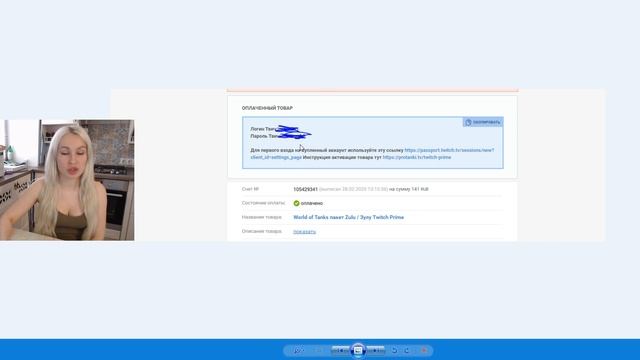
Task: Start the slideshow with the center round button
Action: coord(358,350)
